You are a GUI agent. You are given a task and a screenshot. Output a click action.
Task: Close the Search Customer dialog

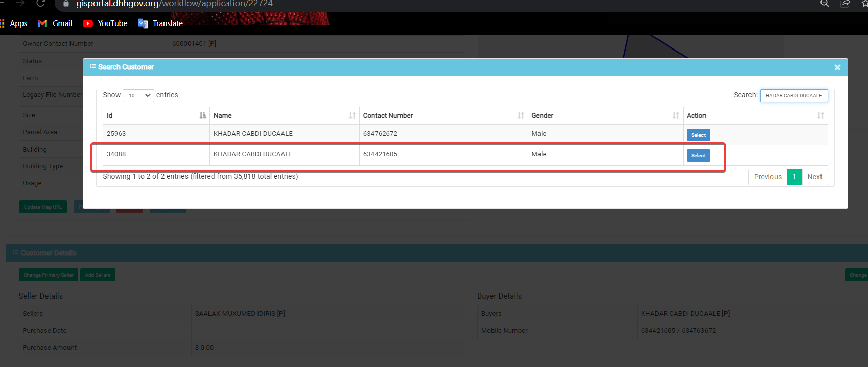pos(837,67)
